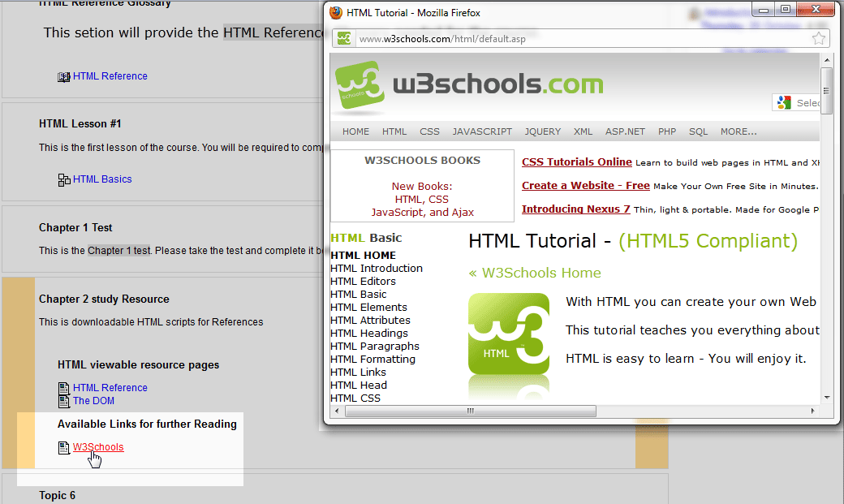Click the HTML Lesson #1 heading
Image resolution: width=844 pixels, height=504 pixels.
(x=80, y=123)
